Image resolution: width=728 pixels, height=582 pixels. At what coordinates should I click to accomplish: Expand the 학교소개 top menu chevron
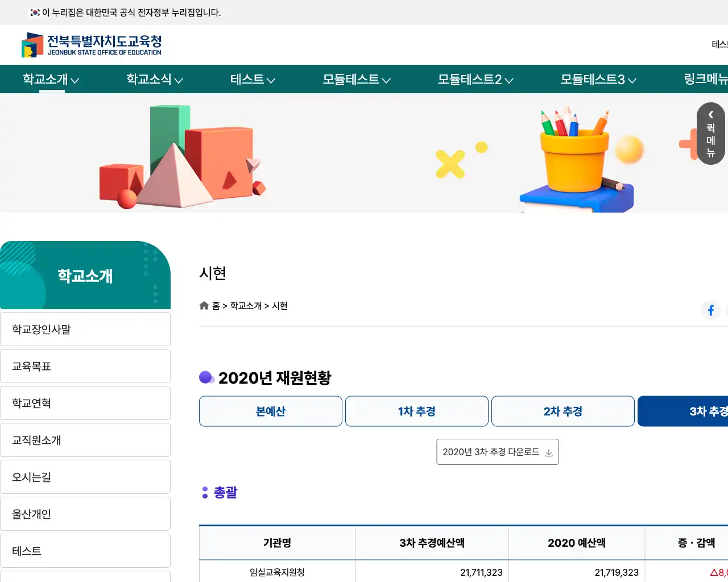coord(75,81)
